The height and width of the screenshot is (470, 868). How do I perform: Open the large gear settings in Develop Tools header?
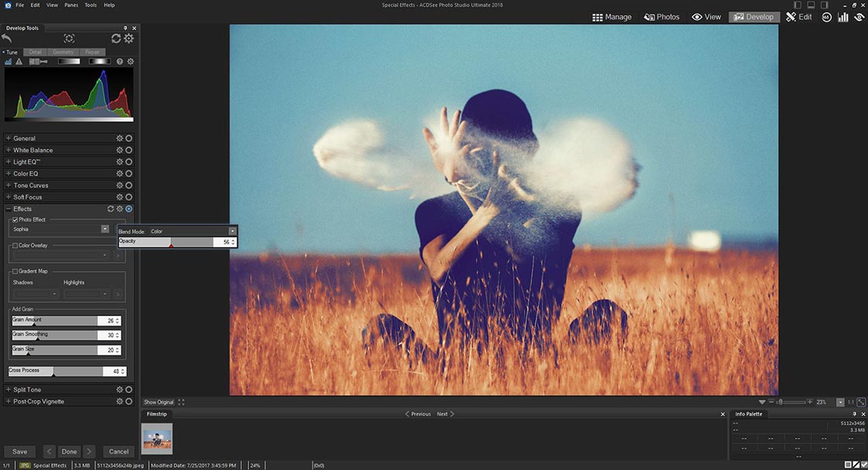pyautogui.click(x=129, y=38)
